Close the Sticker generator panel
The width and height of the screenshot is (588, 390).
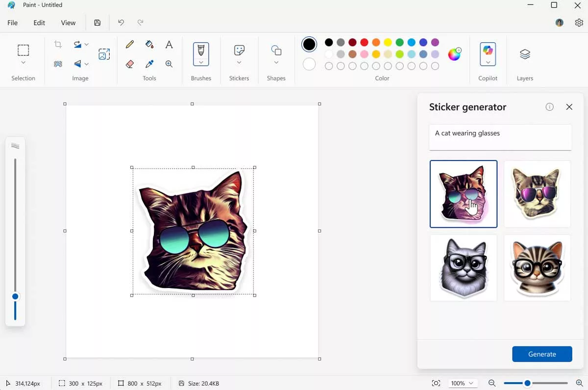(569, 107)
